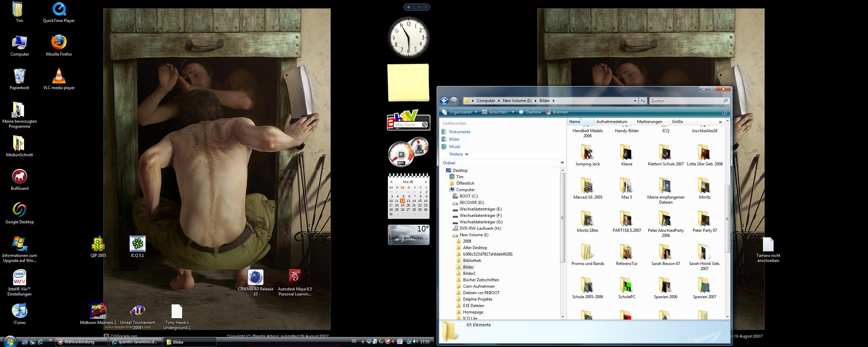Switch to quentin-tarantino taskbar window
This screenshot has height=347, width=868.
(135, 342)
